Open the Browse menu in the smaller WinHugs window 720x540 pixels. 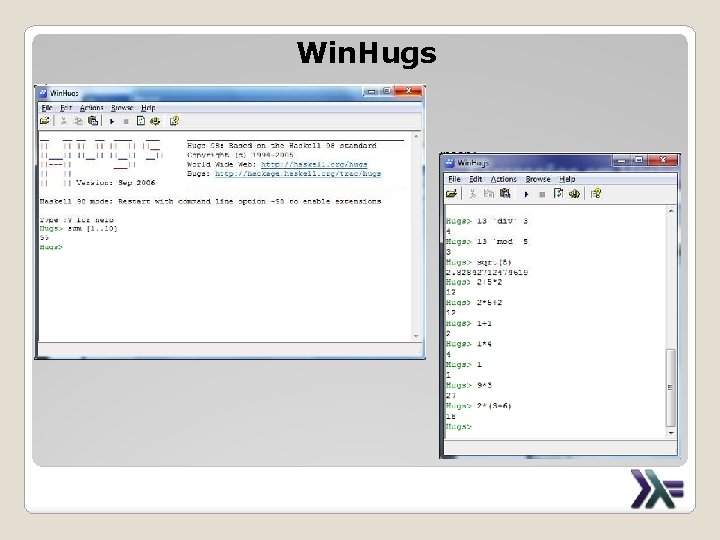[538, 179]
